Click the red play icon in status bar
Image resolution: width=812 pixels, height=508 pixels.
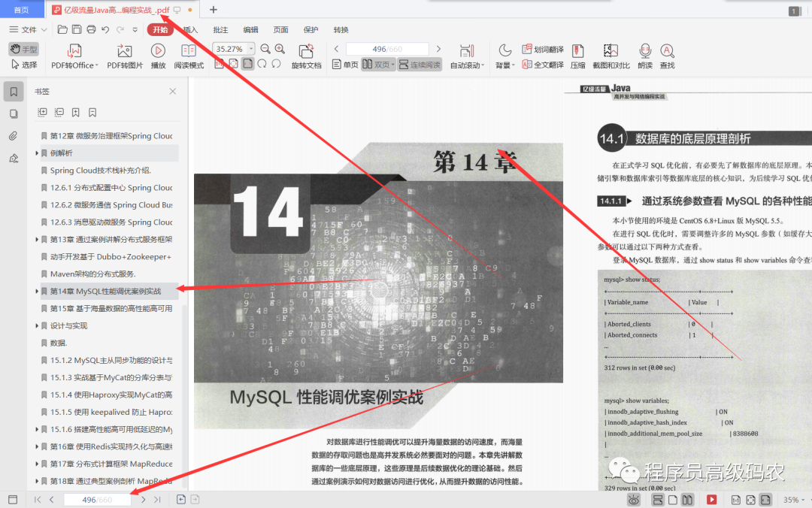(712, 500)
